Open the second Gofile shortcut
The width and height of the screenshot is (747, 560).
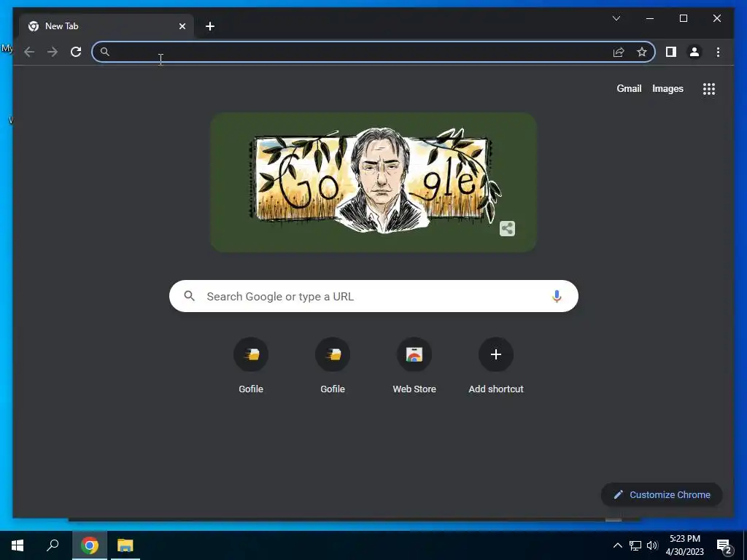333,366
